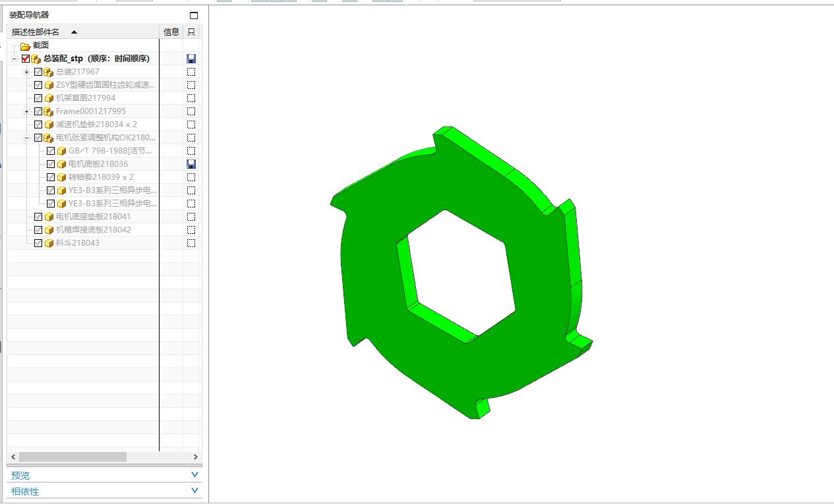The image size is (834, 504).
Task: Click the modified disk icon for 电机底板218036
Action: [191, 164]
